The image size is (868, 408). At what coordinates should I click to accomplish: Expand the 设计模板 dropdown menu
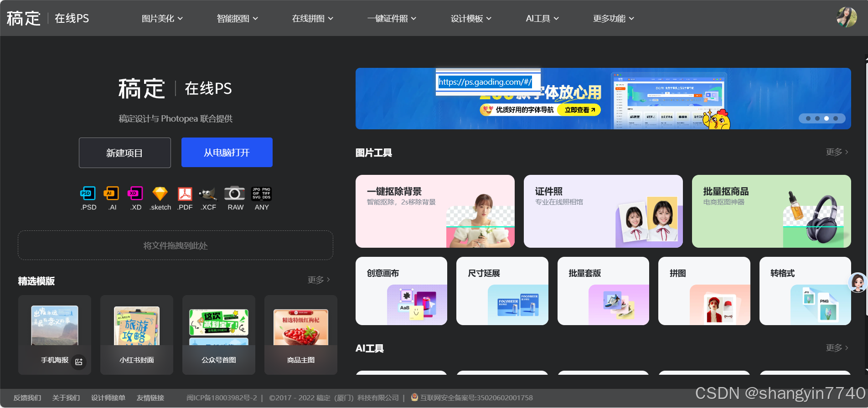471,18
